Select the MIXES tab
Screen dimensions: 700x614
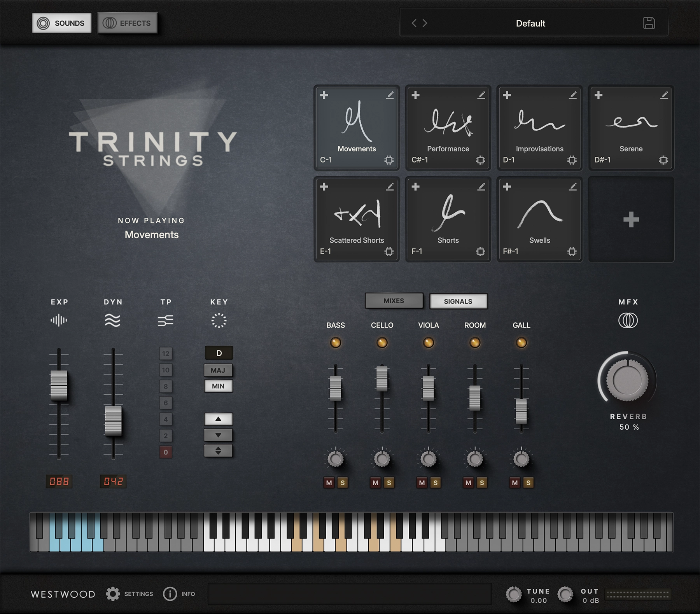coord(394,301)
